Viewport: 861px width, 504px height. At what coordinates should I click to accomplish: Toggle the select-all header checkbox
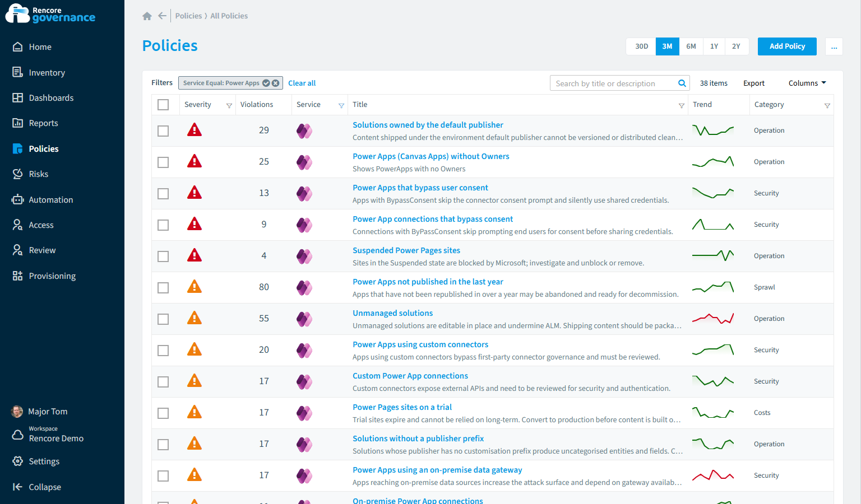tap(163, 105)
